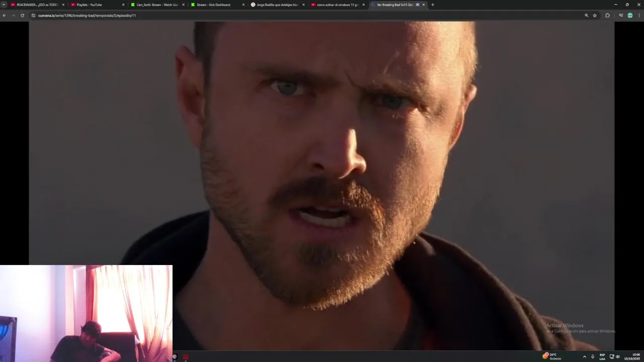Close the Ver Breaking Bad 5x11 tab
The image size is (644, 362).
(424, 5)
